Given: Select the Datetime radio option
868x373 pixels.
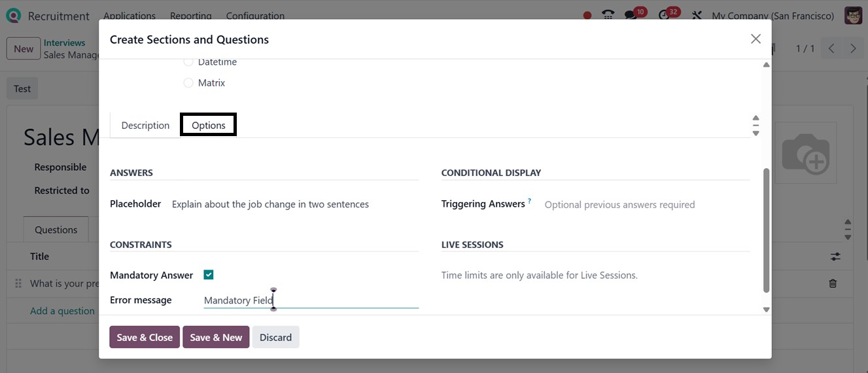Looking at the screenshot, I should pos(188,62).
